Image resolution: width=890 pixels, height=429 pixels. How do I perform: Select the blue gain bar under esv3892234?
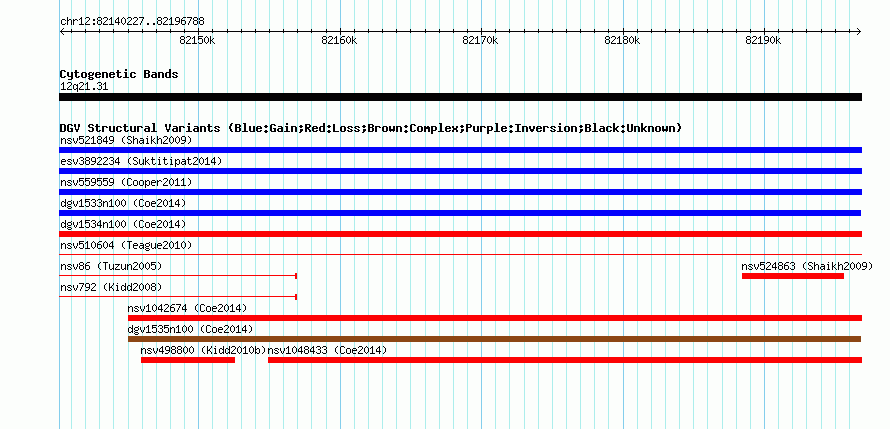pos(460,171)
